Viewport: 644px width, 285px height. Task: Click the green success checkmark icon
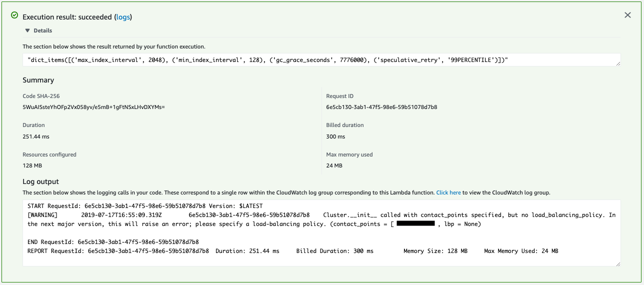pyautogui.click(x=14, y=15)
